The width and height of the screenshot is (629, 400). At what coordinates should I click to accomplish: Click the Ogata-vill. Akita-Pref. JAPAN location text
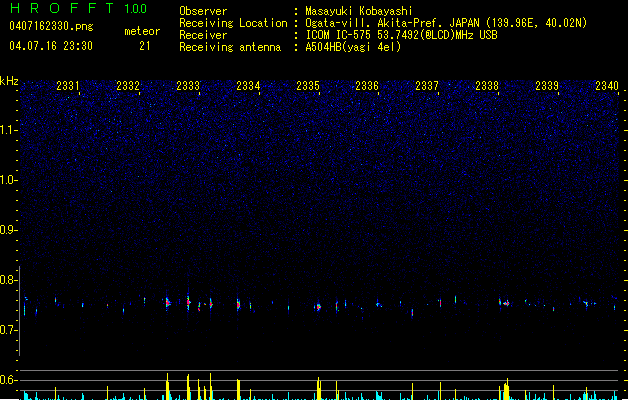pos(446,23)
